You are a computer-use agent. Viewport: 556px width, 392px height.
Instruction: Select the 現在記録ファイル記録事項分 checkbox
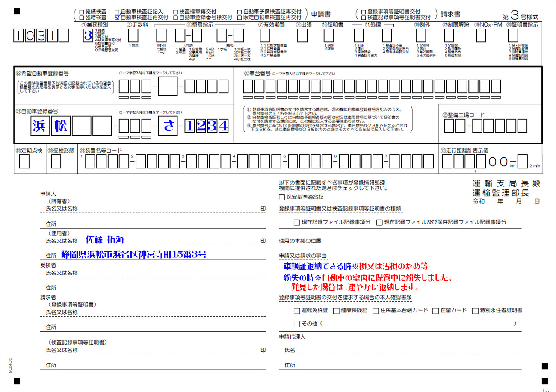pos(297,222)
